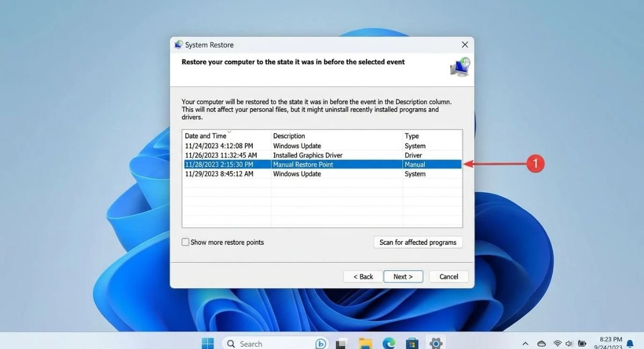Open Settings gear on the taskbar

click(x=436, y=344)
